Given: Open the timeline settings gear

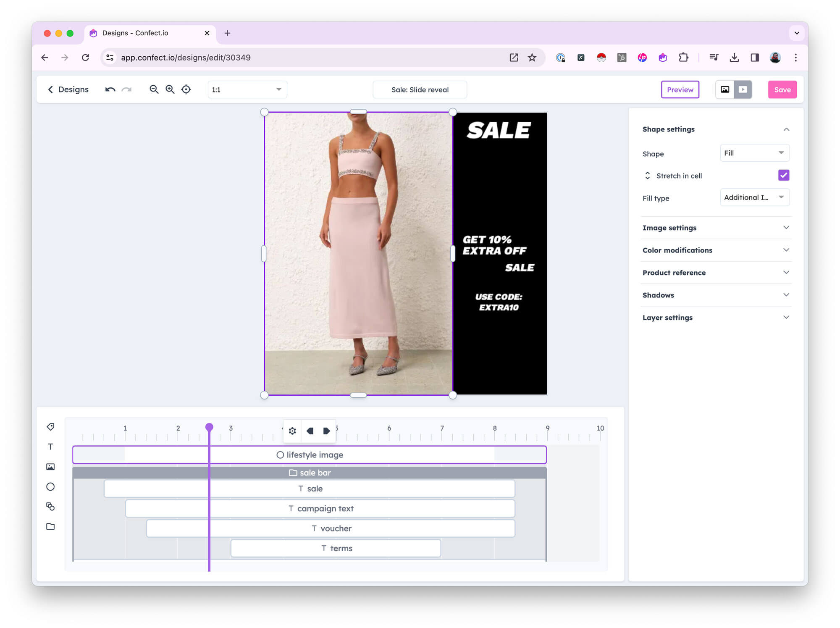Looking at the screenshot, I should (292, 431).
